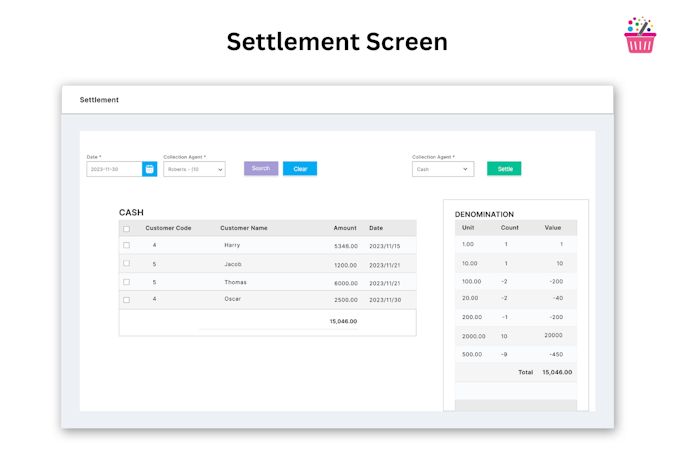Open the Cash dropdown

[x=442, y=169]
